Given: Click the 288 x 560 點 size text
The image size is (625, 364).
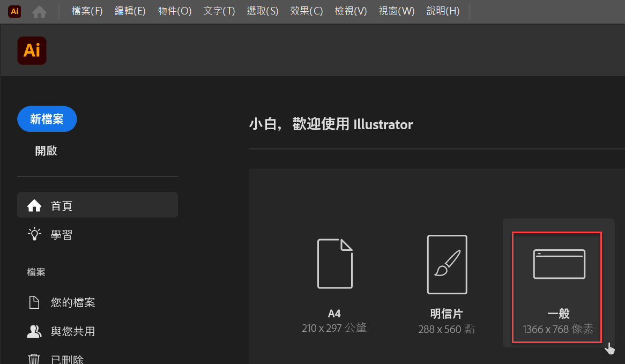Looking at the screenshot, I should point(447,329).
